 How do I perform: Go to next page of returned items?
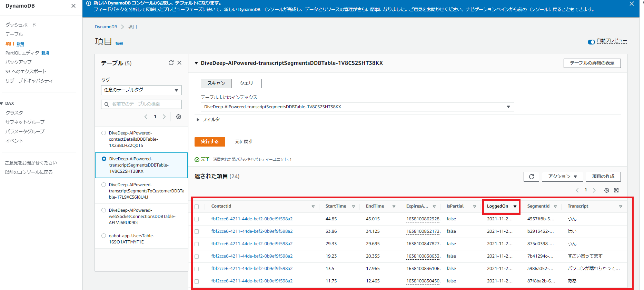point(594,190)
